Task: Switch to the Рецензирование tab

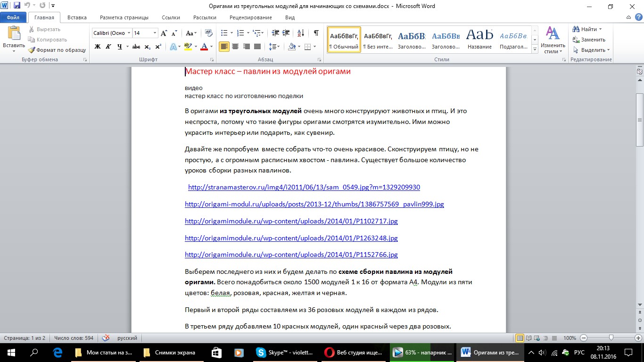Action: coord(251,17)
